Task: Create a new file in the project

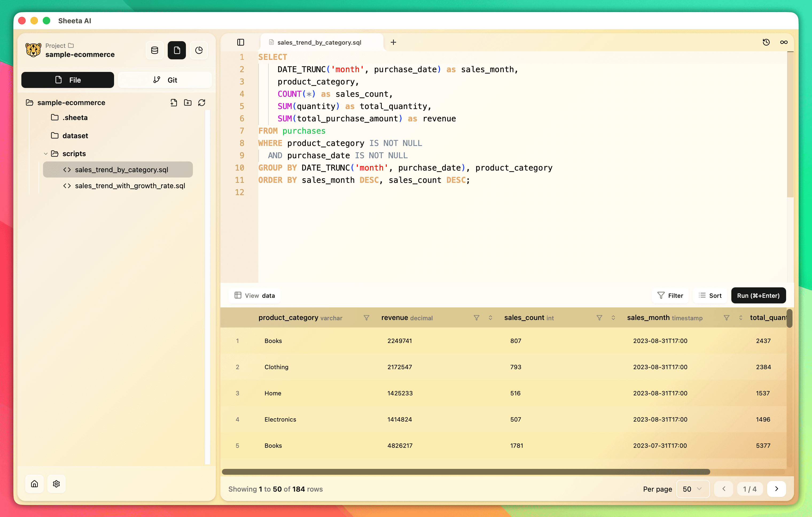Action: (174, 103)
